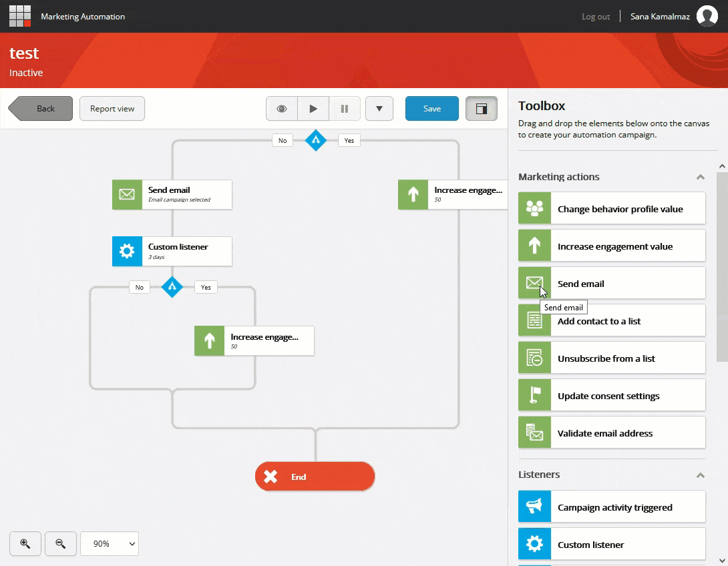Select the Custom listener 3 days text on canvas

(x=178, y=251)
